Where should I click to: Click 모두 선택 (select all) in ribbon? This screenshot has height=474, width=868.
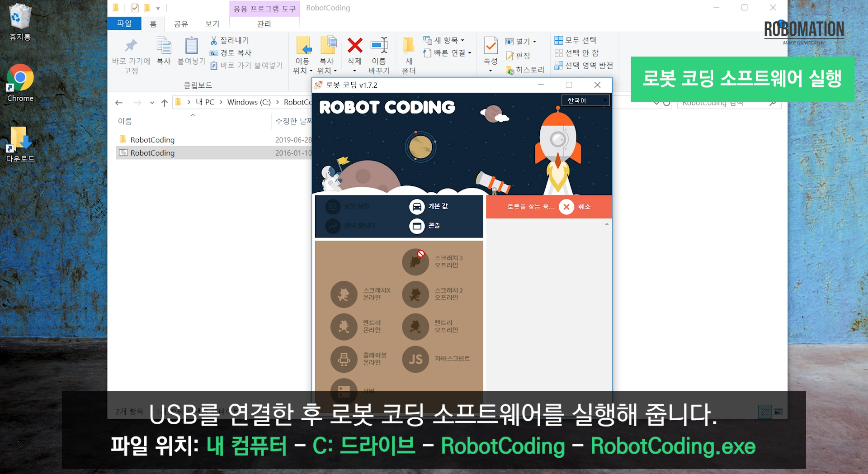click(x=576, y=40)
